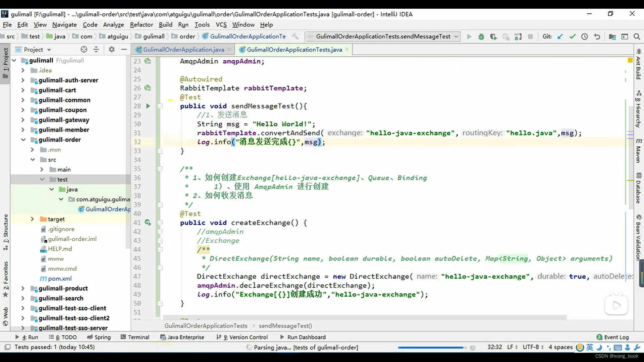Open Bean Validation side panel
The width and height of the screenshot is (644, 362).
click(639, 238)
